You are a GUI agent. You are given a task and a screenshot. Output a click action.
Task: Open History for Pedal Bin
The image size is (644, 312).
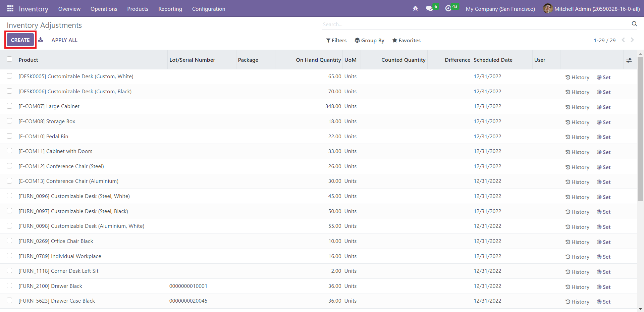pyautogui.click(x=577, y=137)
